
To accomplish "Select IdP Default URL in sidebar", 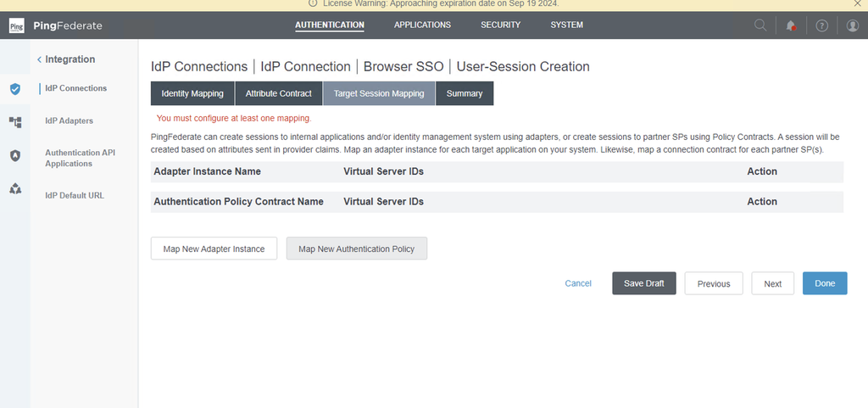I will pos(75,195).
